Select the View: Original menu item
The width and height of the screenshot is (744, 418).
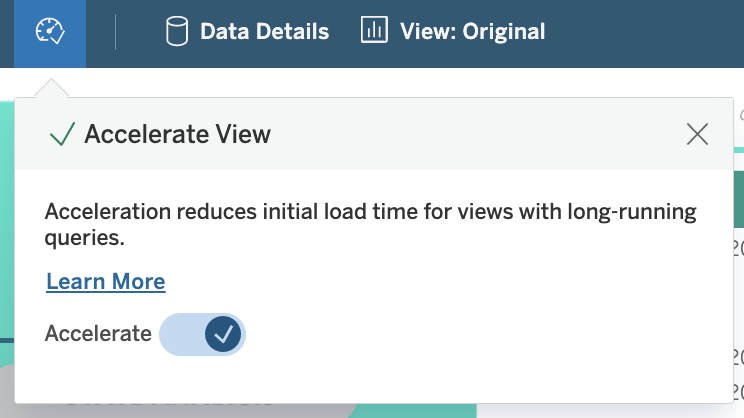472,32
